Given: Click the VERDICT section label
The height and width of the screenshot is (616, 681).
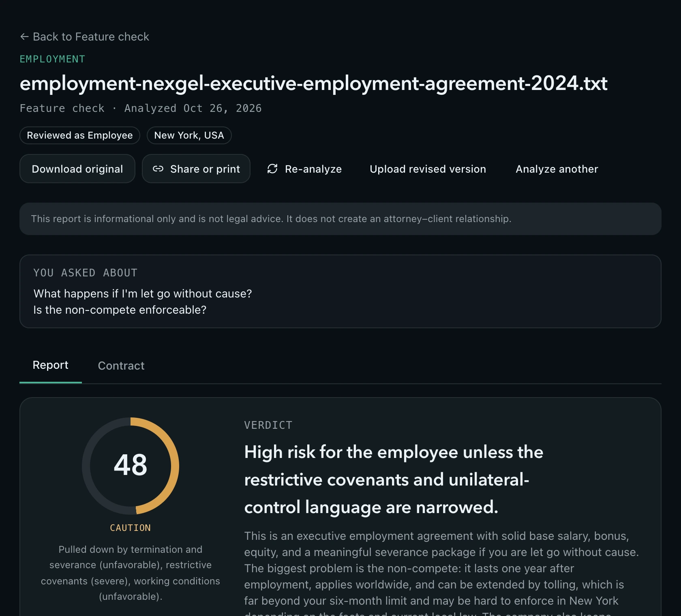Looking at the screenshot, I should 268,425.
